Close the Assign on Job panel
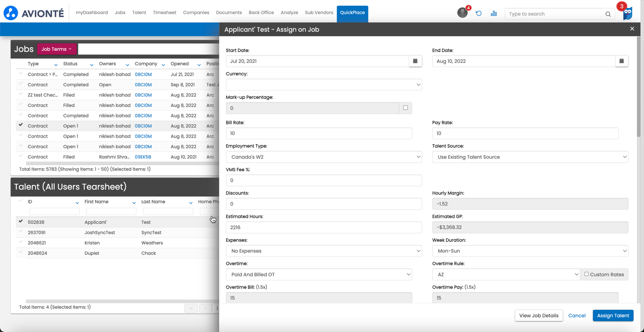Viewport: 644px width, 332px height. [x=632, y=29]
